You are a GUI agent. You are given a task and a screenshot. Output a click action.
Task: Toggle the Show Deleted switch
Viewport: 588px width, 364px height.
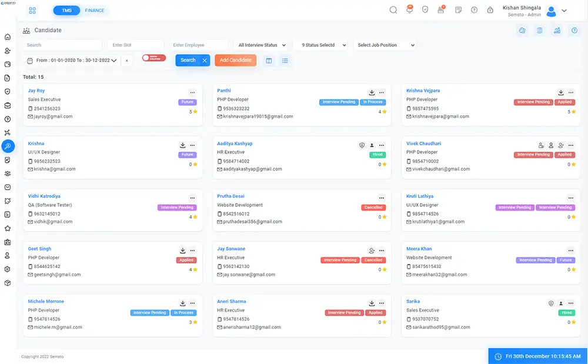pyautogui.click(x=153, y=58)
